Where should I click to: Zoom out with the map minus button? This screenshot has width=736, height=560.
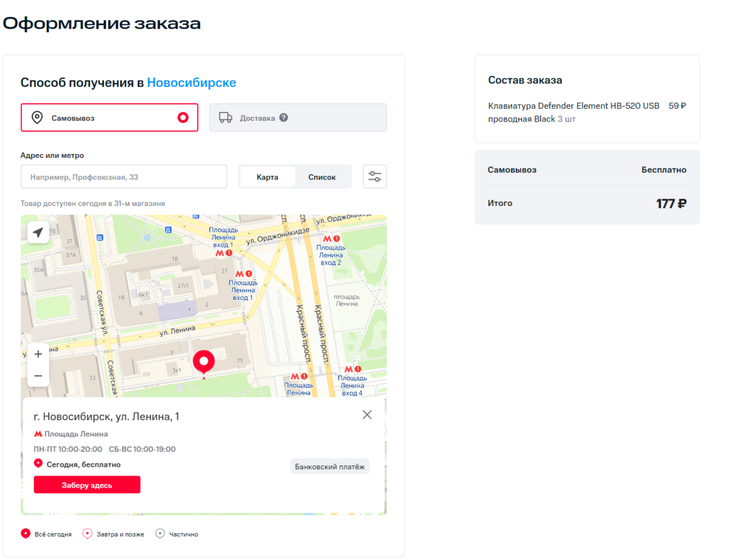tap(38, 376)
